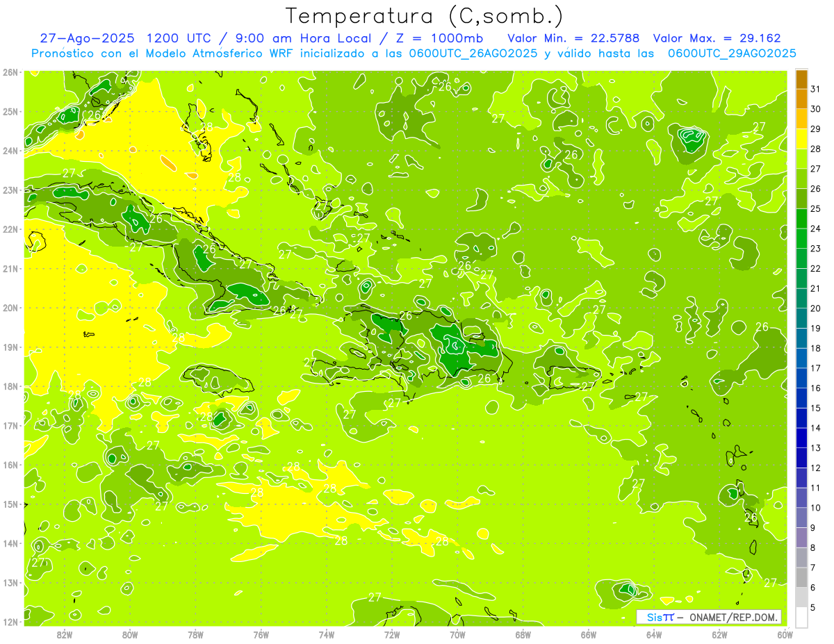This screenshot has width=834, height=644.
Task: Click the gold legend swatch between 29 and 30
Action: 801,119
